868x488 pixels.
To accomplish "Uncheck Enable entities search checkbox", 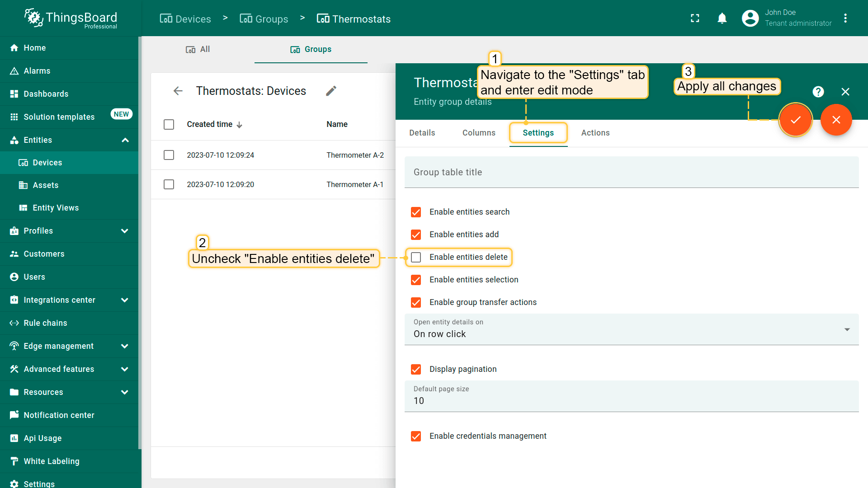I will click(416, 212).
